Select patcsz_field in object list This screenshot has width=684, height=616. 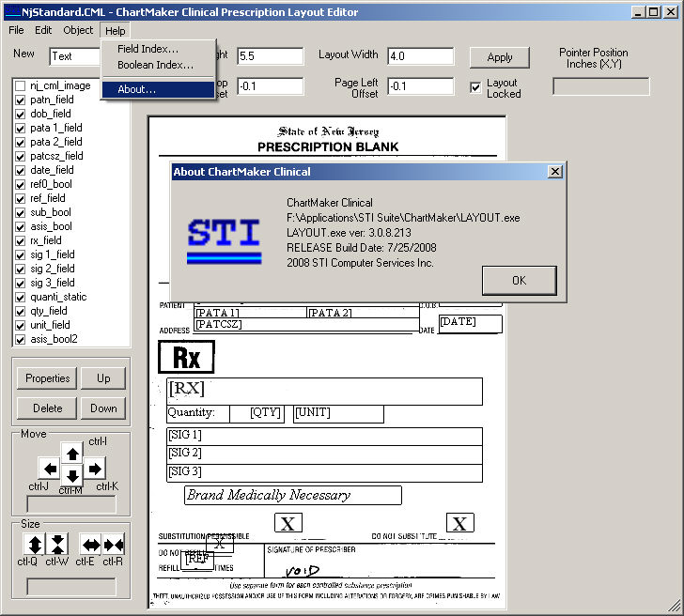click(x=56, y=156)
